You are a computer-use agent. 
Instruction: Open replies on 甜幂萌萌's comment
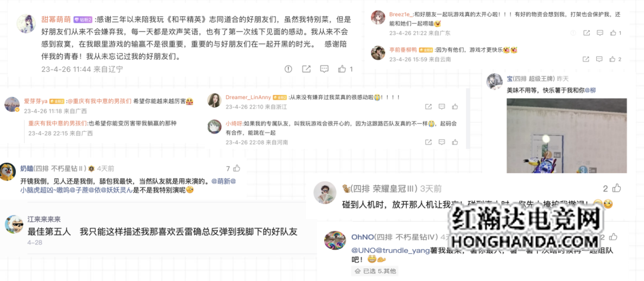(x=324, y=69)
